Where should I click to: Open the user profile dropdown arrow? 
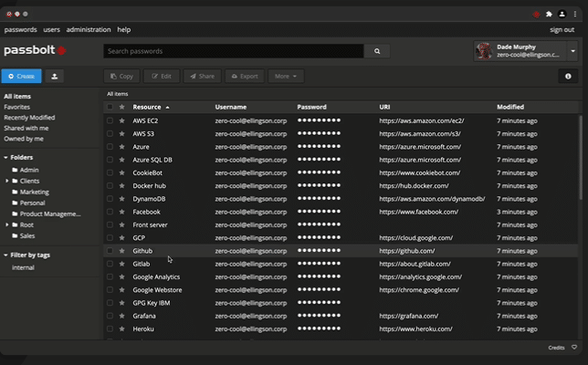click(x=572, y=51)
